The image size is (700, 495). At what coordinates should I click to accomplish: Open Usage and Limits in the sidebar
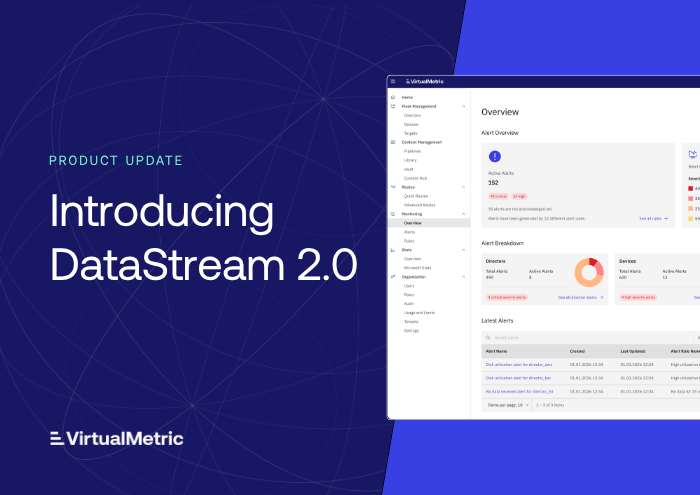click(419, 312)
